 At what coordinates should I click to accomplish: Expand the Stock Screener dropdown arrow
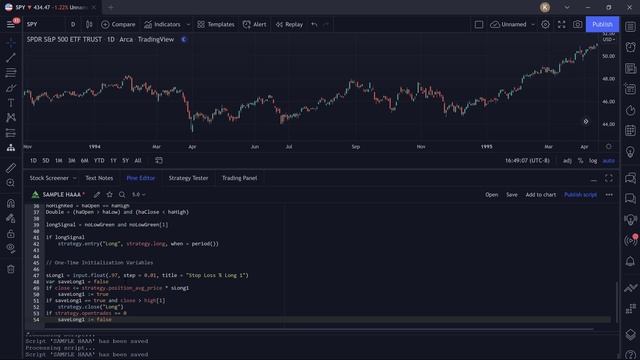coord(74,178)
